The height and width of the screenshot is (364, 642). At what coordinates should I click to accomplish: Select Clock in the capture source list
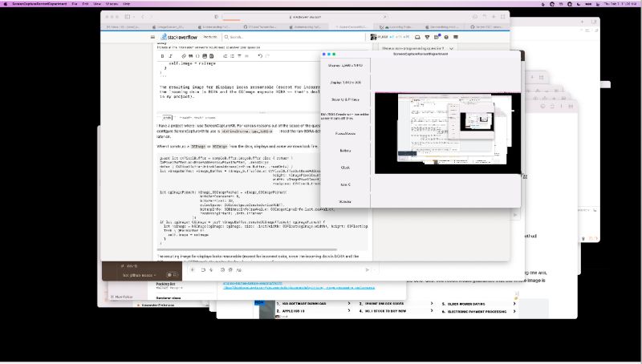[345, 168]
